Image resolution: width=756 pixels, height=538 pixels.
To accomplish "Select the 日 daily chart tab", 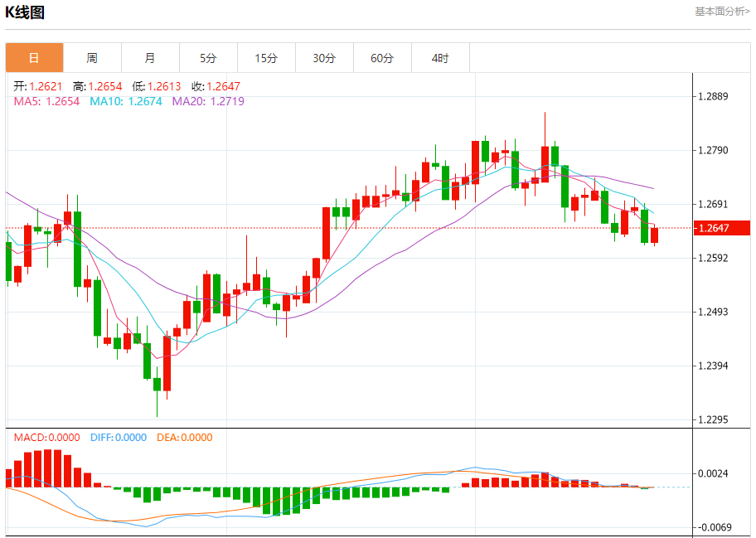I will coord(34,58).
